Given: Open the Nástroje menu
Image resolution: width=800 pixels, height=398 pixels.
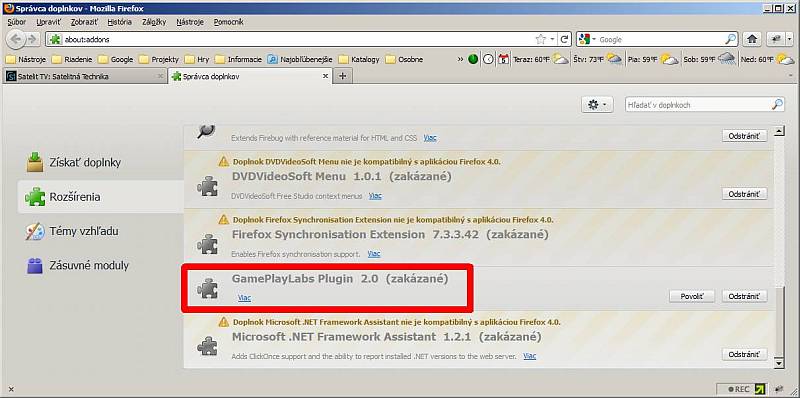Looking at the screenshot, I should pos(190,22).
